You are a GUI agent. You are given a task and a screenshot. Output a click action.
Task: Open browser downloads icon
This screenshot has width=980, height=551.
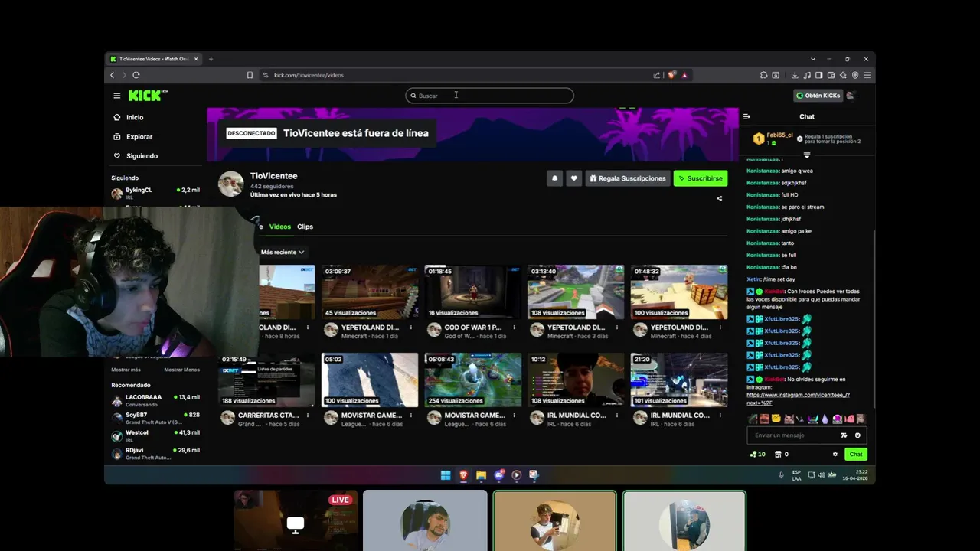(x=795, y=75)
